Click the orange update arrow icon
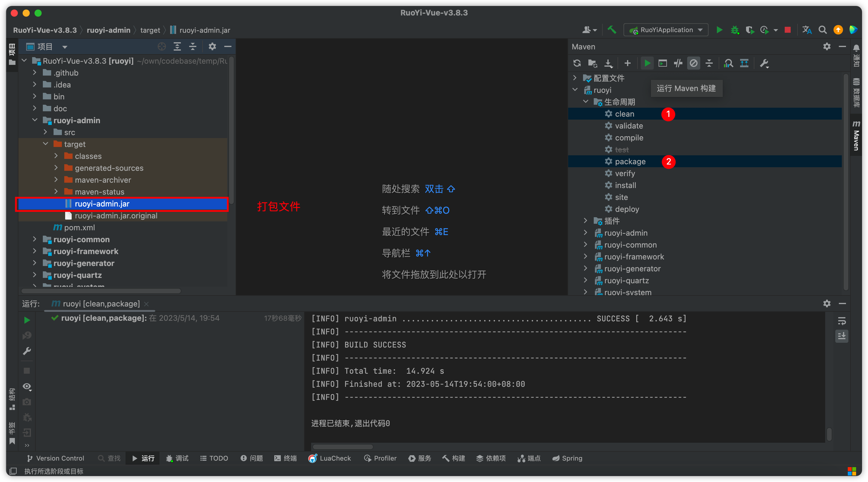868x482 pixels. tap(838, 30)
